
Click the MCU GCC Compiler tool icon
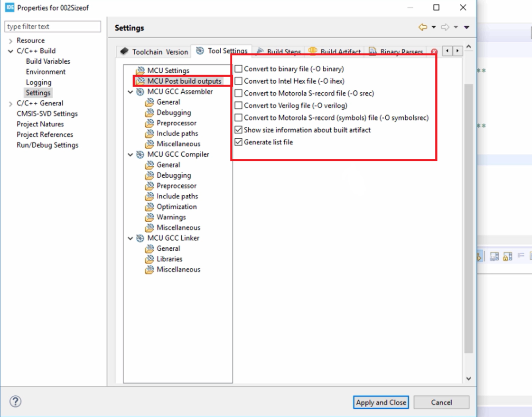(x=140, y=154)
